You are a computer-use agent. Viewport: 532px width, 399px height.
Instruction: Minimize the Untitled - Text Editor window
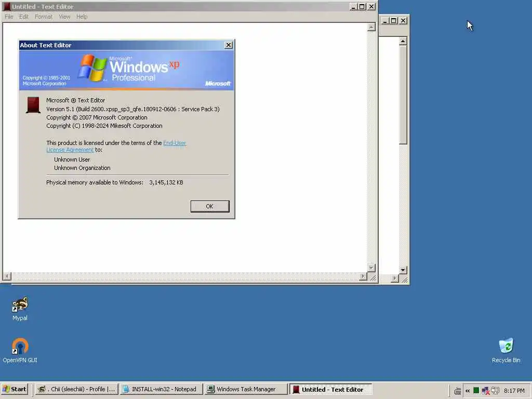(353, 6)
